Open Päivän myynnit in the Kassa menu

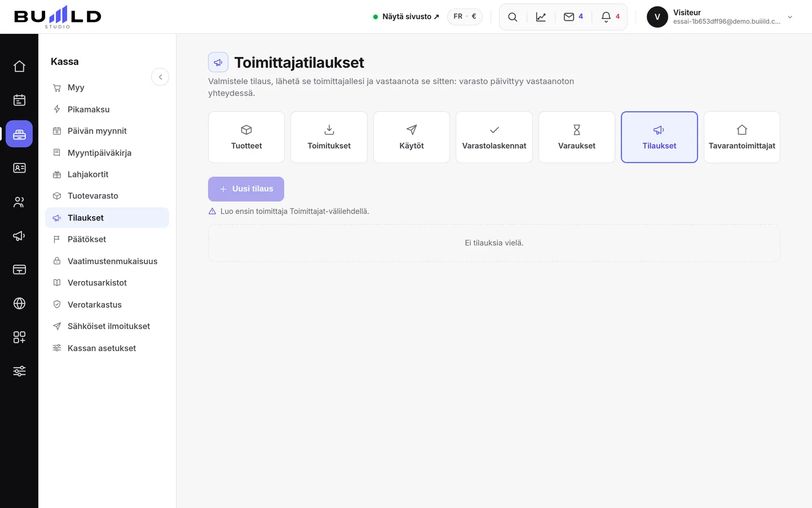click(107, 131)
